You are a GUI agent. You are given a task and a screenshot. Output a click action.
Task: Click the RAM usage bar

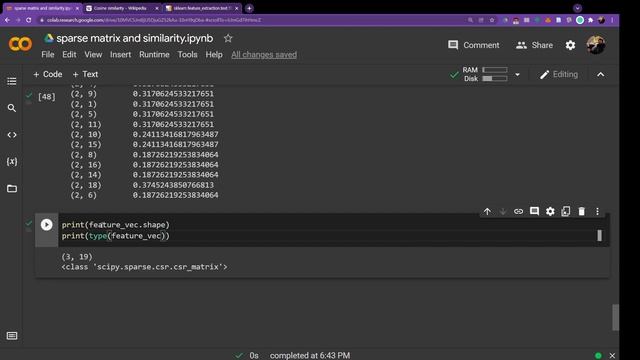click(x=495, y=70)
